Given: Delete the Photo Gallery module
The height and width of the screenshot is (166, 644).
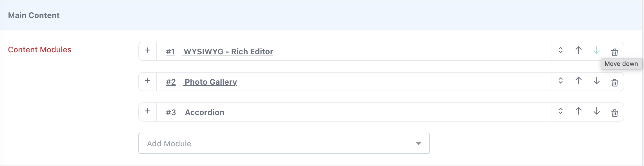Looking at the screenshot, I should [x=615, y=82].
